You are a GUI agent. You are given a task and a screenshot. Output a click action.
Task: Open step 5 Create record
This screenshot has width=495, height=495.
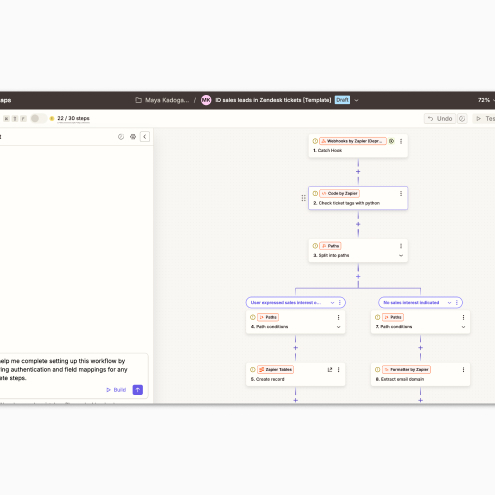(x=295, y=374)
